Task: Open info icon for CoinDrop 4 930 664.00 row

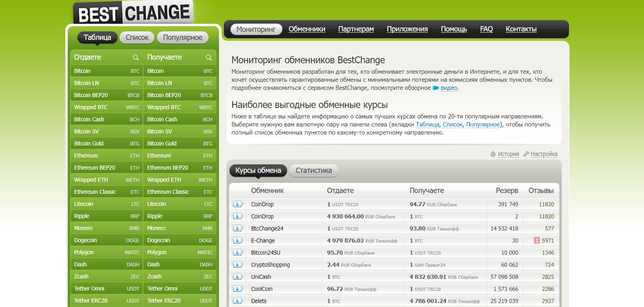Action: coord(238,216)
